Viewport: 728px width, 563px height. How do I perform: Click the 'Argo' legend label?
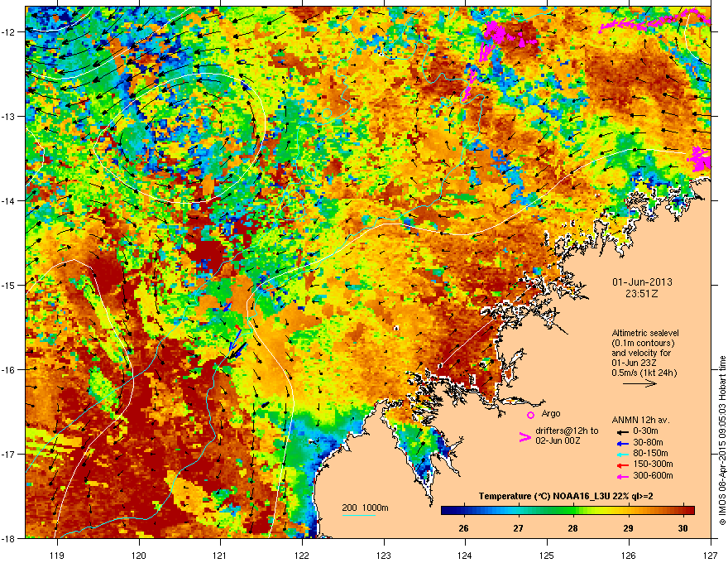[x=551, y=413]
